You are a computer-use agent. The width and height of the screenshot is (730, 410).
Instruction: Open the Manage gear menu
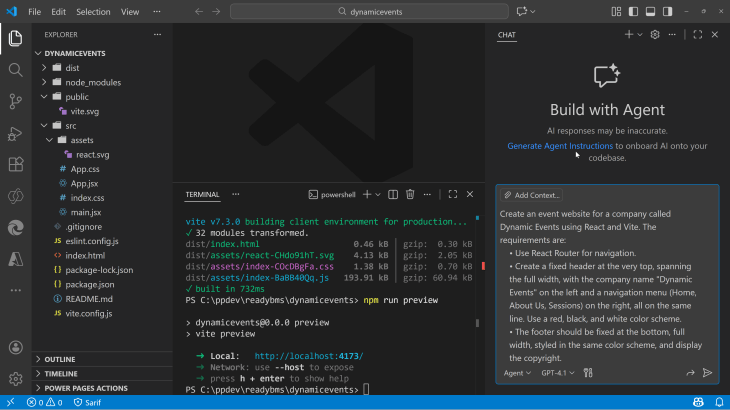pos(15,378)
